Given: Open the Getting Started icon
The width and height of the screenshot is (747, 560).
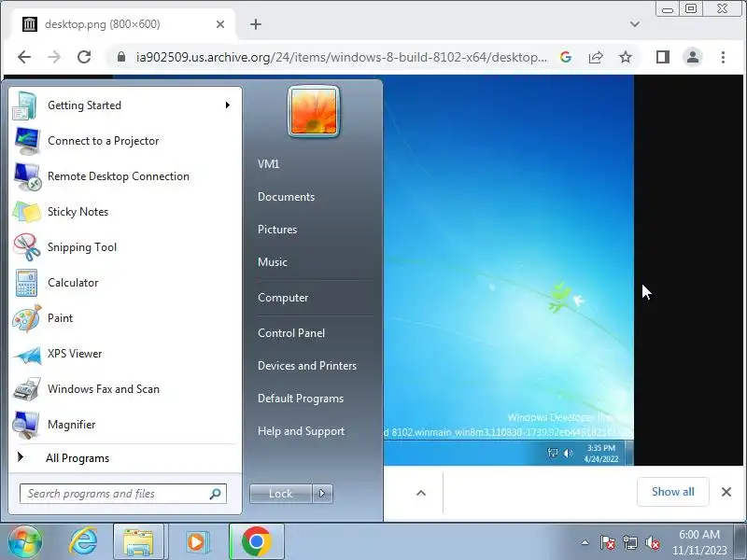Looking at the screenshot, I should coord(25,105).
